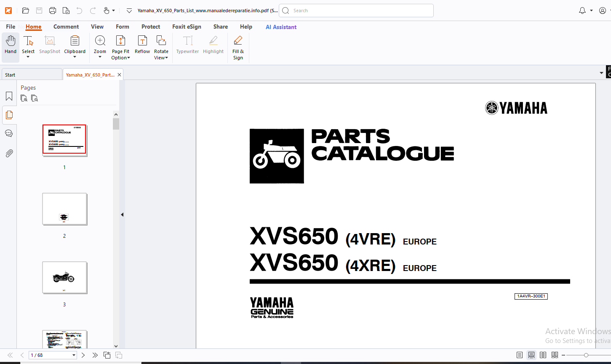Screen dimensions: 611x364
Task: Collapse the navigation panel arrow
Action: coord(122,215)
